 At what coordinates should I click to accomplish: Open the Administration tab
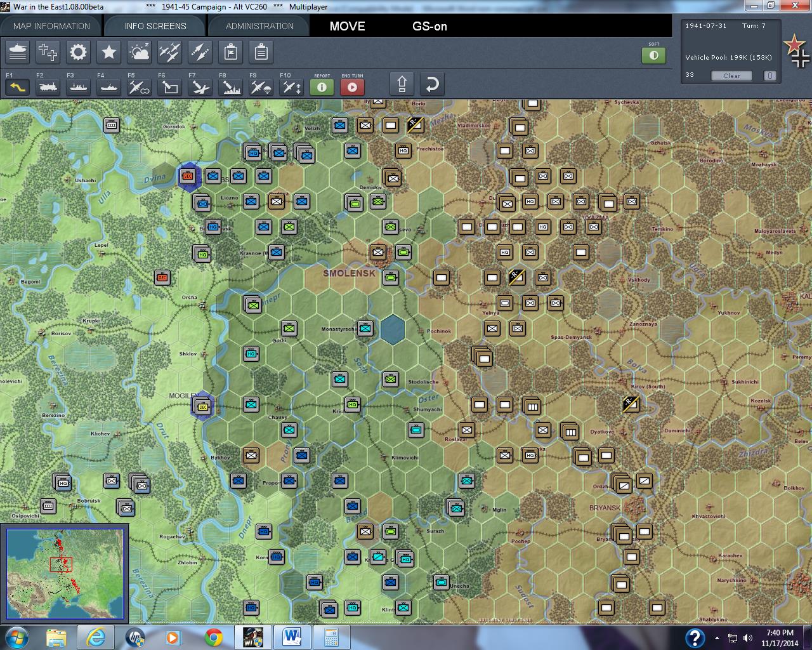259,26
